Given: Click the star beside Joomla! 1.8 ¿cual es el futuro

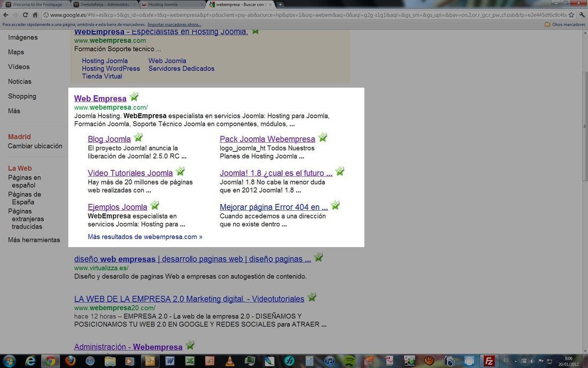Looking at the screenshot, I should (x=340, y=172).
